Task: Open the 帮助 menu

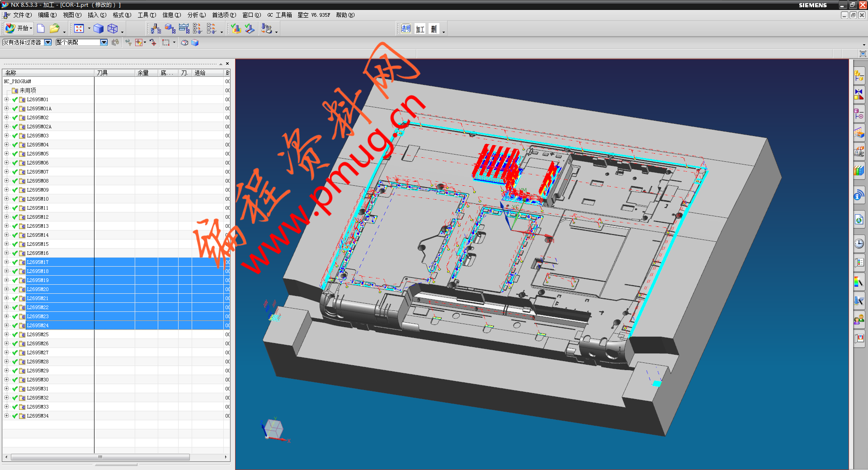Action: pos(345,15)
